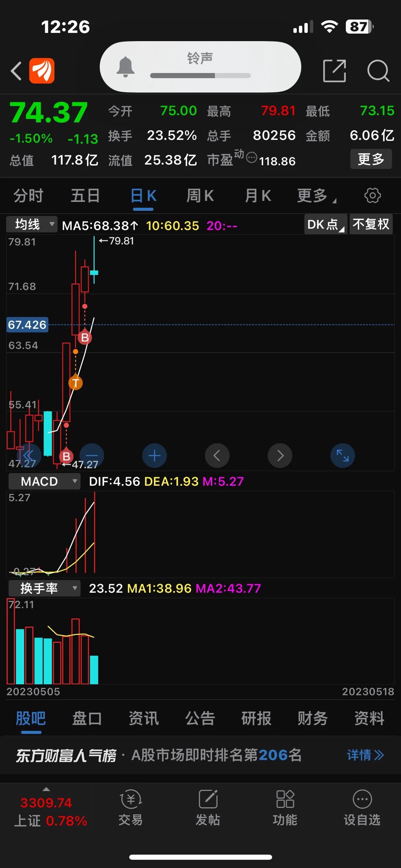Screen dimensions: 401x868
Task: Tap the 东方财富人气榜 ranking banner
Action: (200, 755)
